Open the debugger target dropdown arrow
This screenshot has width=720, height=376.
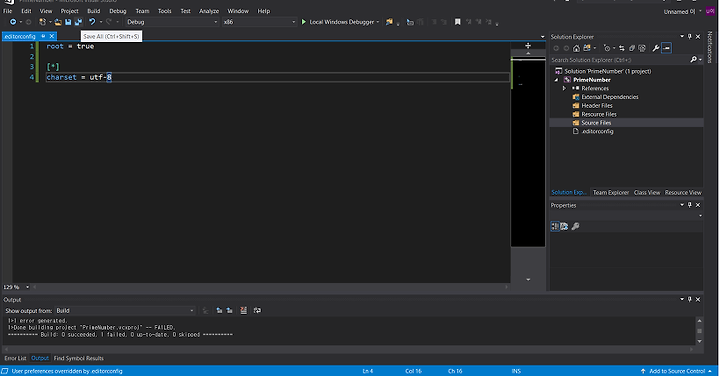point(378,22)
